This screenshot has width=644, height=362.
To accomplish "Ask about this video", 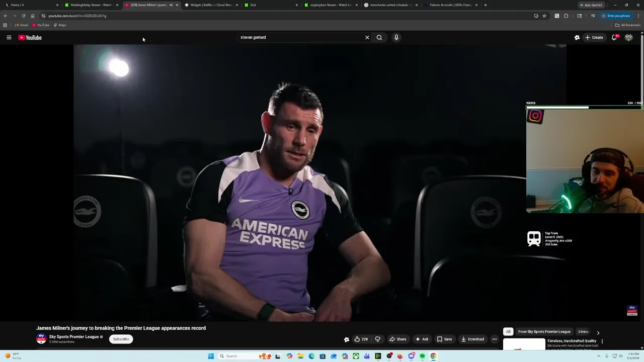I will click(422, 339).
